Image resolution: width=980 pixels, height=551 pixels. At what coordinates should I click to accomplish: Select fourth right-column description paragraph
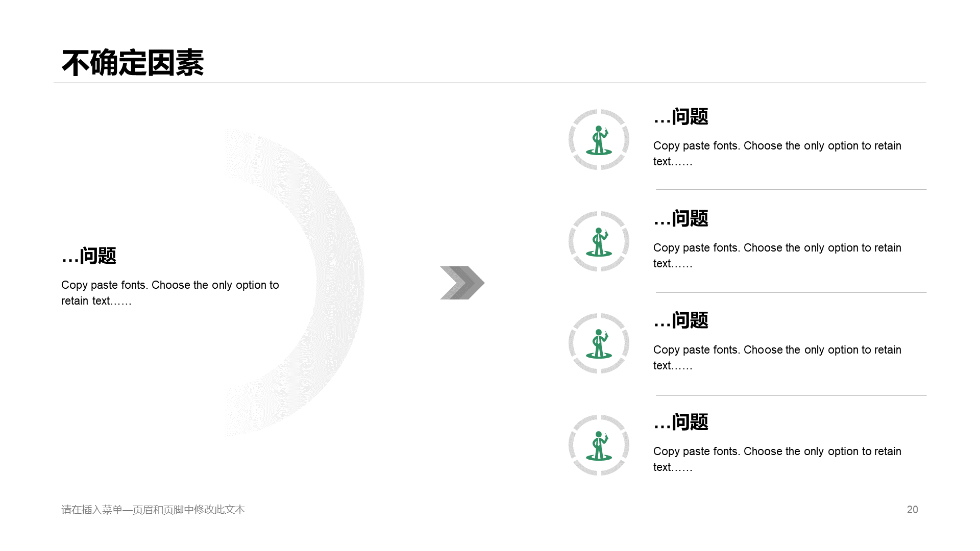pyautogui.click(x=777, y=459)
